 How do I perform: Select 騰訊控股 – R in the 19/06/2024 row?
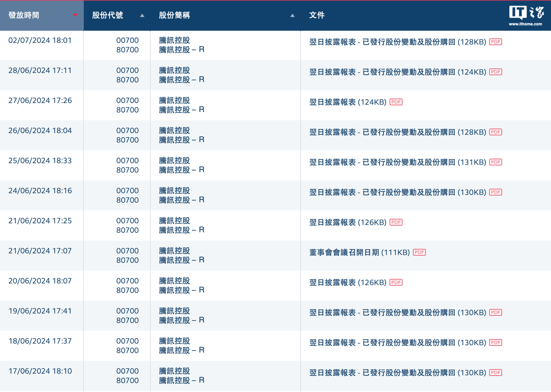click(x=182, y=320)
